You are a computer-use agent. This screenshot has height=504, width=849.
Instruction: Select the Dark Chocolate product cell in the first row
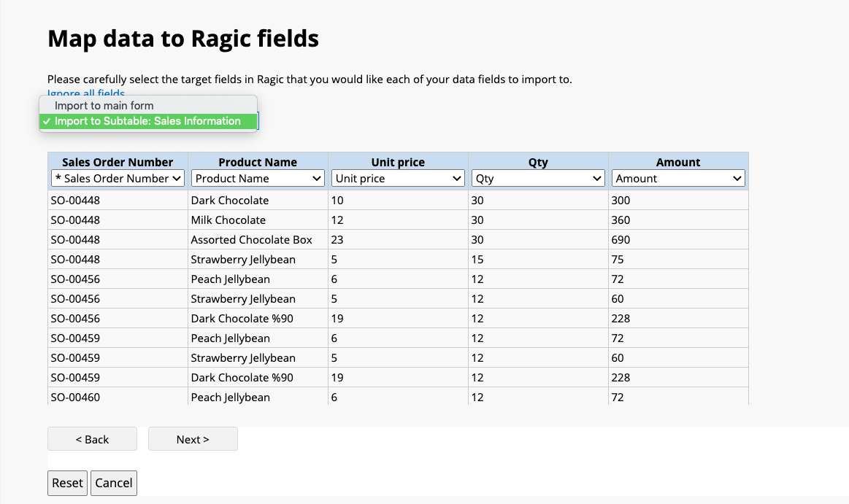[x=258, y=200]
